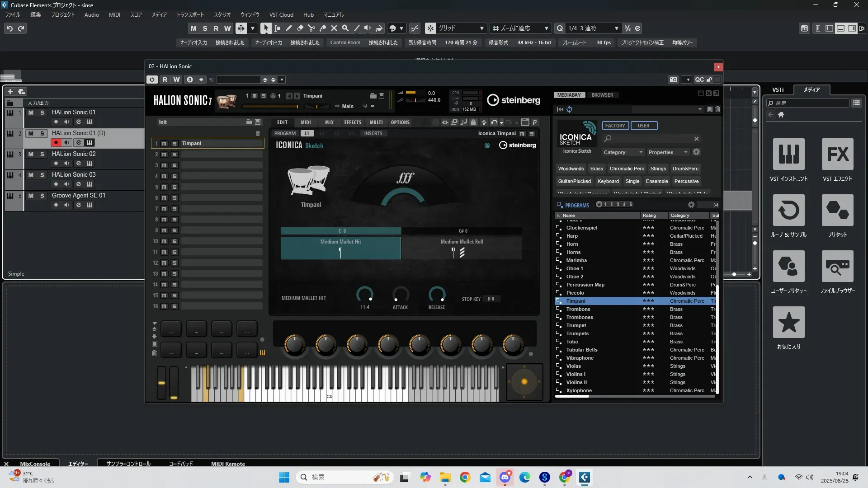Select the Draw pencil tool in toolbar
The height and width of the screenshot is (488, 868).
[x=289, y=28]
